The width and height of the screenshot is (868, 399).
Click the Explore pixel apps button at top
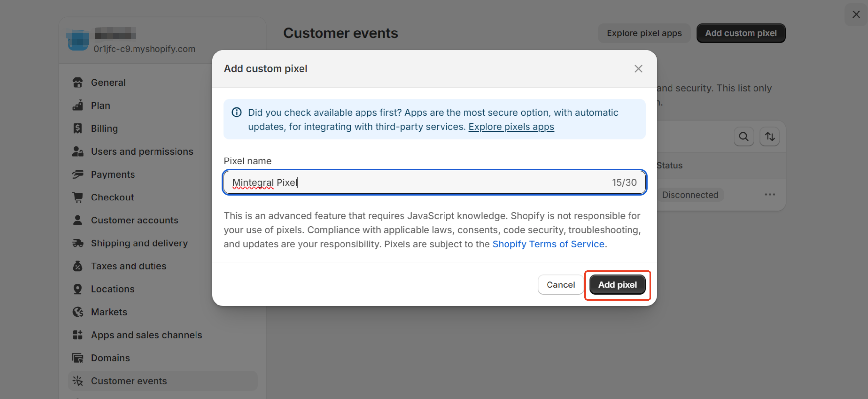644,33
